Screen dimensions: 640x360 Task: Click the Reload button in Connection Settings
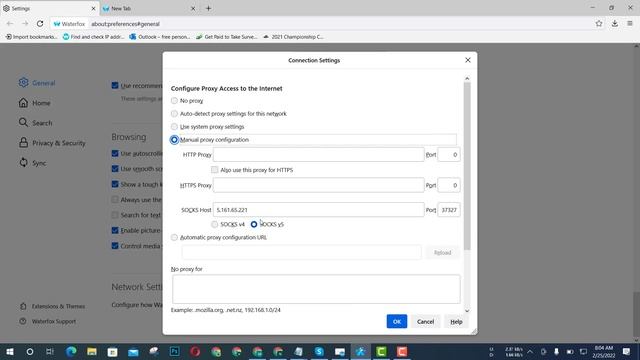[x=442, y=253]
